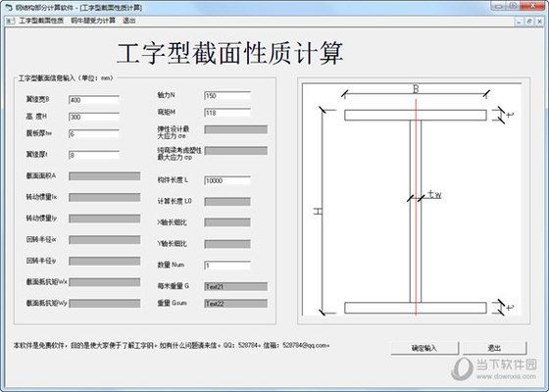Click the 截面抵抗矩Wy result box

point(105,304)
